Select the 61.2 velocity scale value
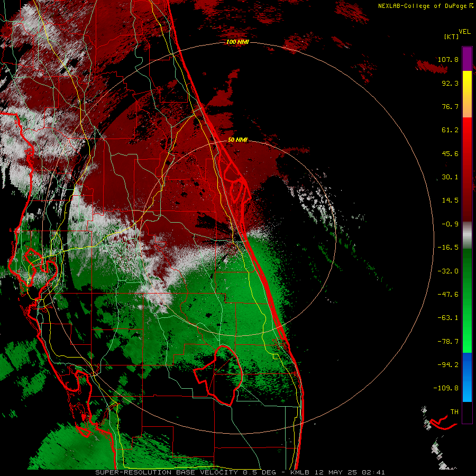Image resolution: width=476 pixels, height=476 pixels. click(450, 130)
